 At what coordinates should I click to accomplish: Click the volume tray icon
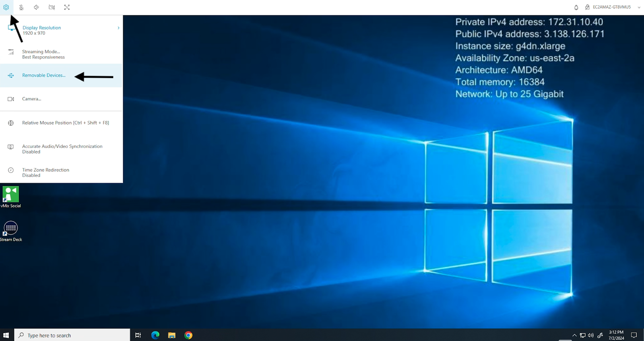point(591,335)
